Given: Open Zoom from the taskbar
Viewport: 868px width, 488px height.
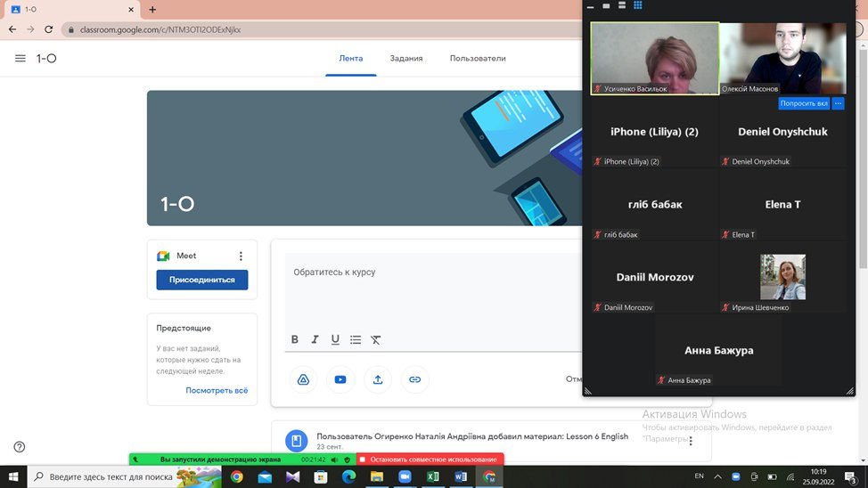Looking at the screenshot, I should click(405, 476).
